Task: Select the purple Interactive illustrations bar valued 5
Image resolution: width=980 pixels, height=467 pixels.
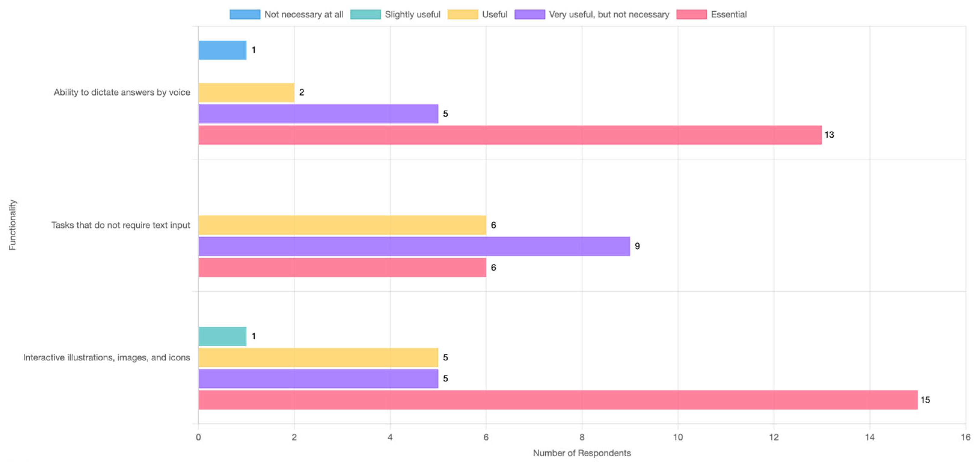Action: tap(318, 379)
